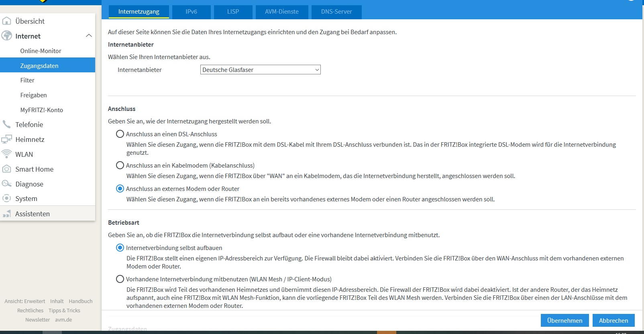The height and width of the screenshot is (334, 644).
Task: Open the Inhalt link
Action: [57, 301]
